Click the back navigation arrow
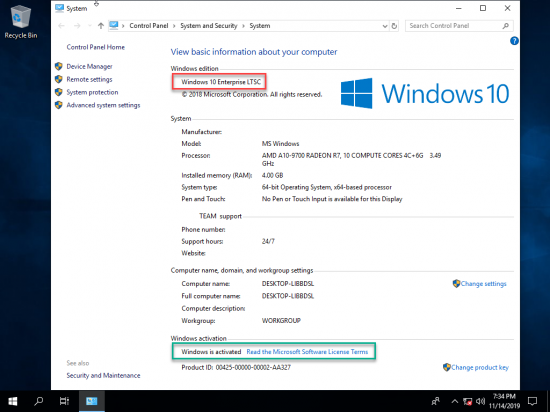The image size is (550, 412). tap(61, 26)
